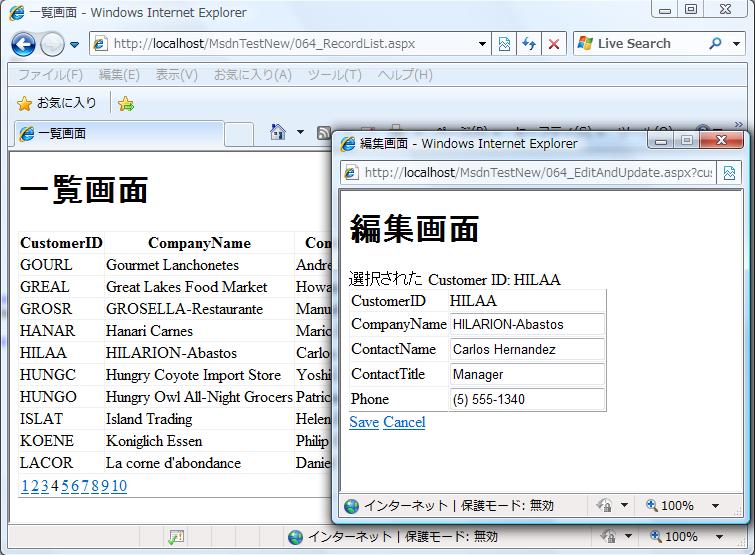Viewport: 755px width, 555px height.
Task: Click the CompanyName text field
Action: [x=526, y=325]
